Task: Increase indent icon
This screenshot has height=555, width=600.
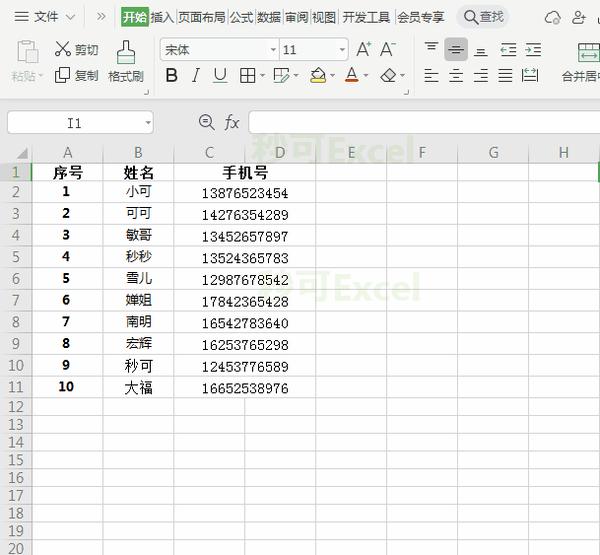Action: tap(533, 49)
